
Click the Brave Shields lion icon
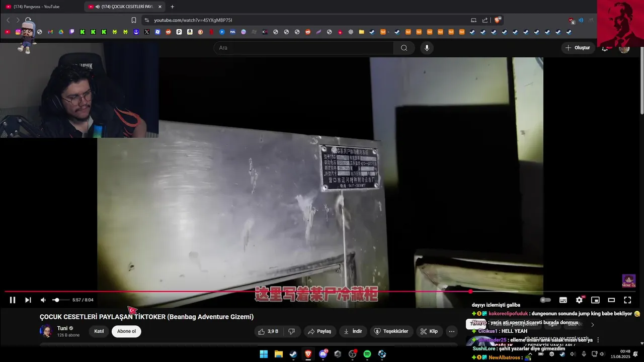(x=497, y=20)
